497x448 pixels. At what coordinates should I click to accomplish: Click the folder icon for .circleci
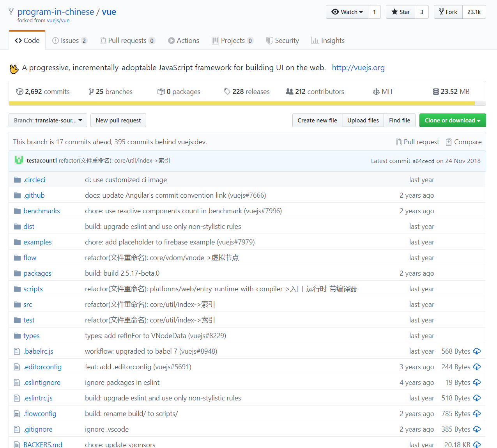tap(17, 180)
